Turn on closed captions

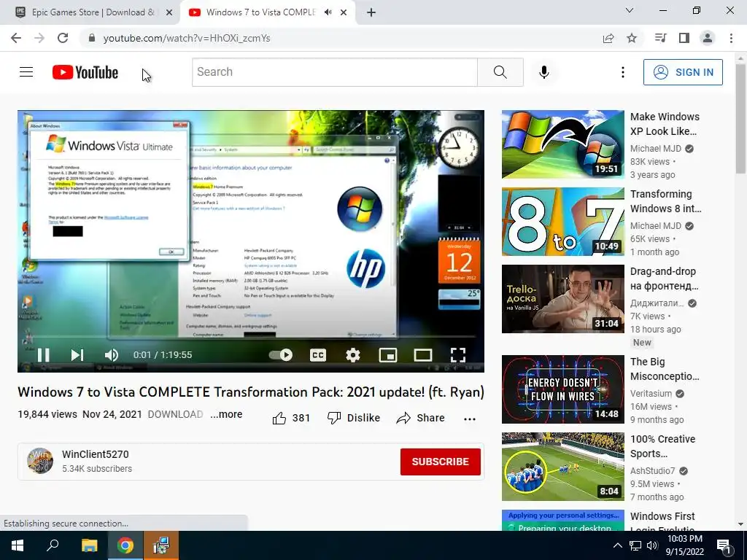click(318, 355)
